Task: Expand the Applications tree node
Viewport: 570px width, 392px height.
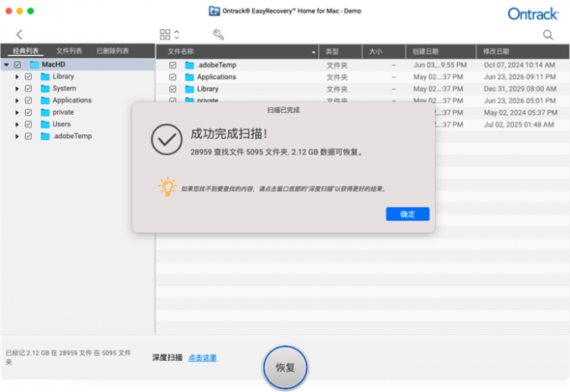Action: point(17,101)
